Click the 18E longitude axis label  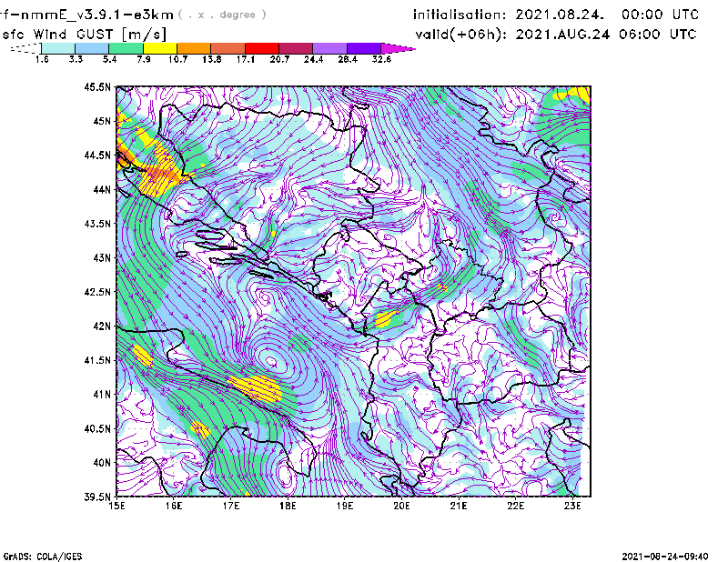288,506
